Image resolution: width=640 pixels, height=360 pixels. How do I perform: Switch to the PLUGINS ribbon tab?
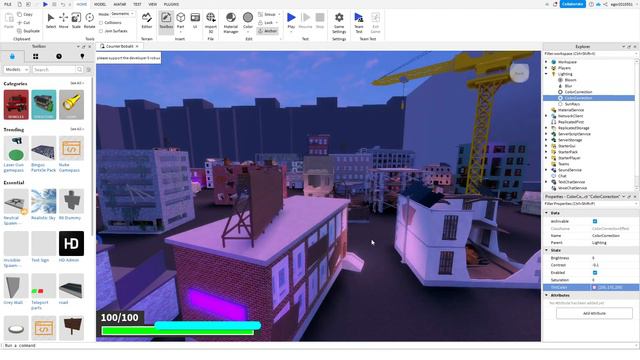171,4
